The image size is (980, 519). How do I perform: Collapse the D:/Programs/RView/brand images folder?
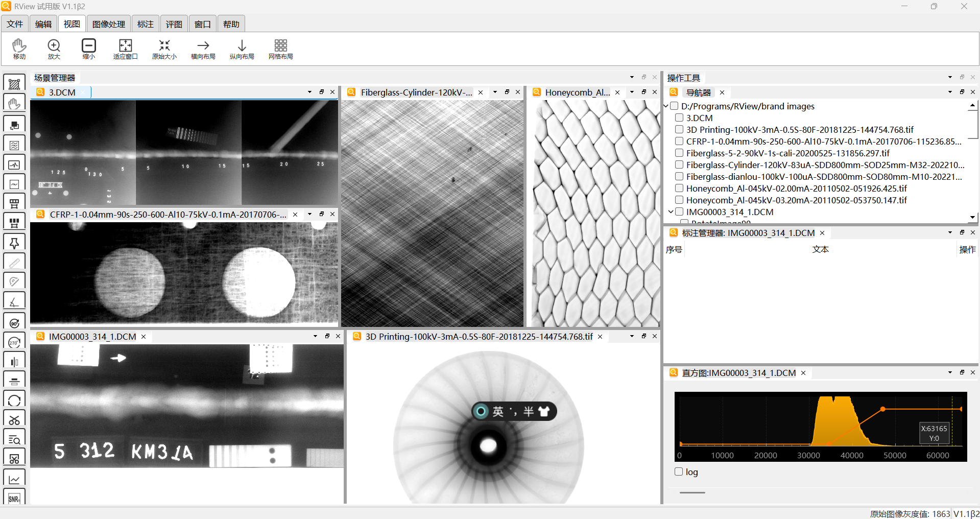point(666,106)
